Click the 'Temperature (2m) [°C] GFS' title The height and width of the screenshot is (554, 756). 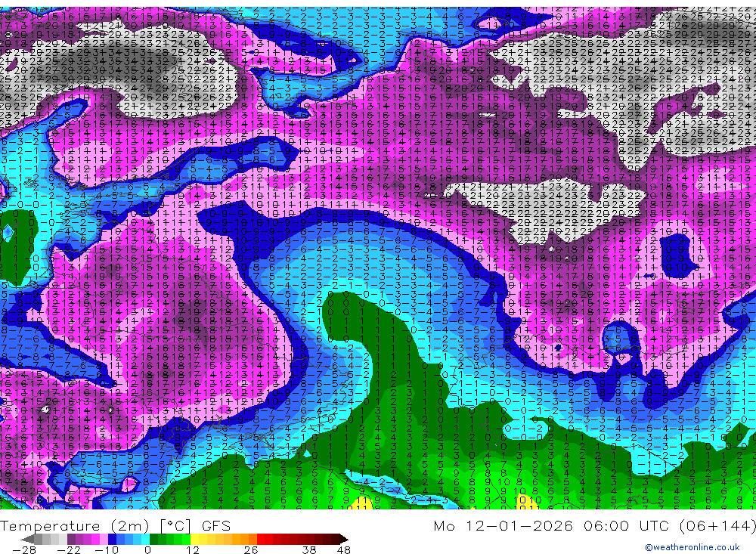point(115,525)
